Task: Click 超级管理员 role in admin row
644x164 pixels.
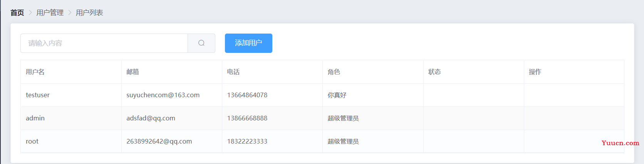Action: [343, 118]
